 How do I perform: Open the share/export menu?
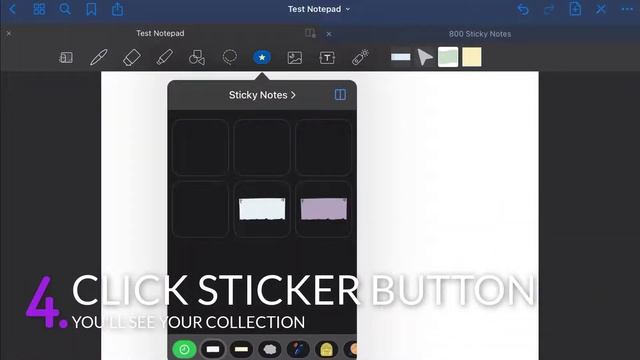pyautogui.click(x=118, y=9)
